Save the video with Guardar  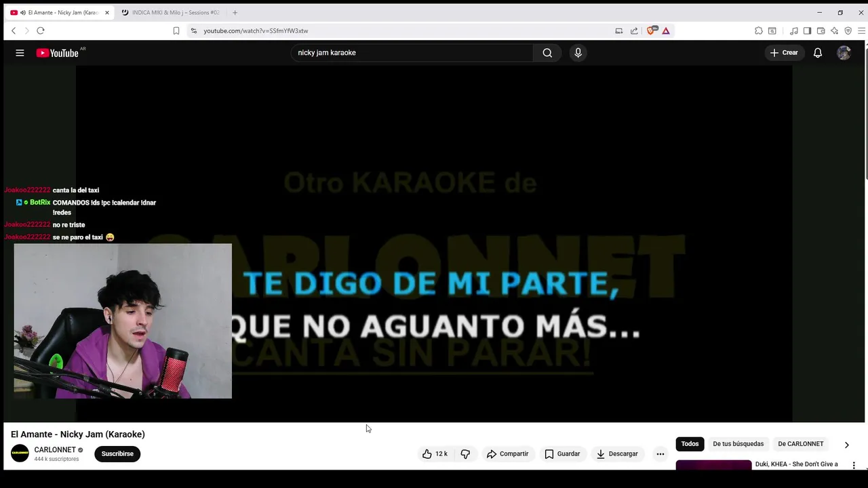(x=562, y=454)
